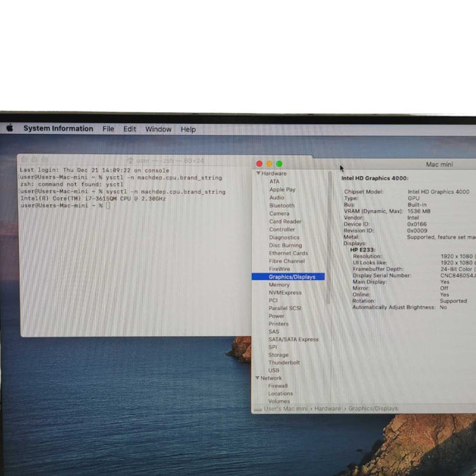Click the Display Serial Number label
Viewport: 476px width, 476px height.
click(x=382, y=275)
